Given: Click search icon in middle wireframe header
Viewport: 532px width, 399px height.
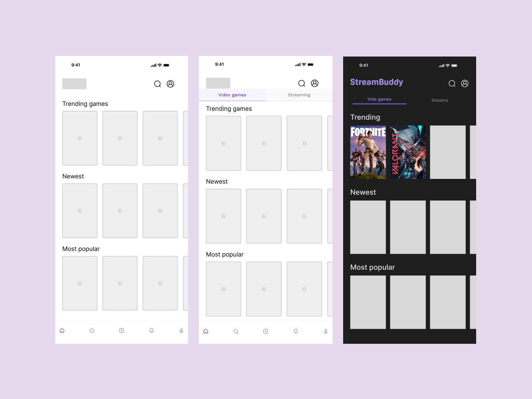Looking at the screenshot, I should pyautogui.click(x=302, y=83).
